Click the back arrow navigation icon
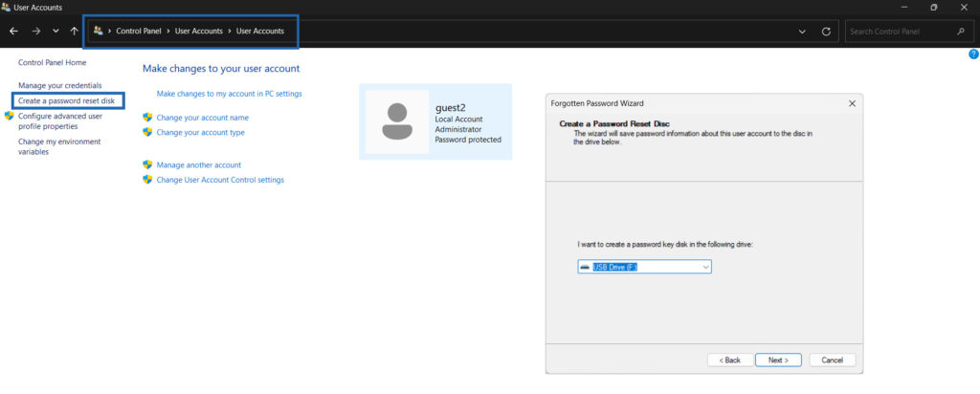980x394 pixels. tap(14, 32)
